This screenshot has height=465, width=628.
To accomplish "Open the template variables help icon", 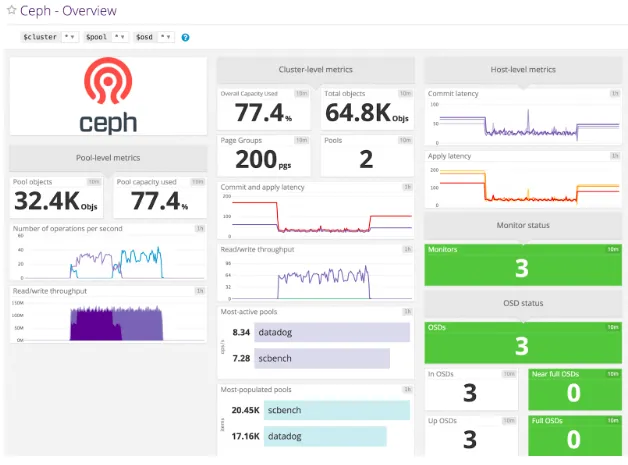I will [x=185, y=37].
